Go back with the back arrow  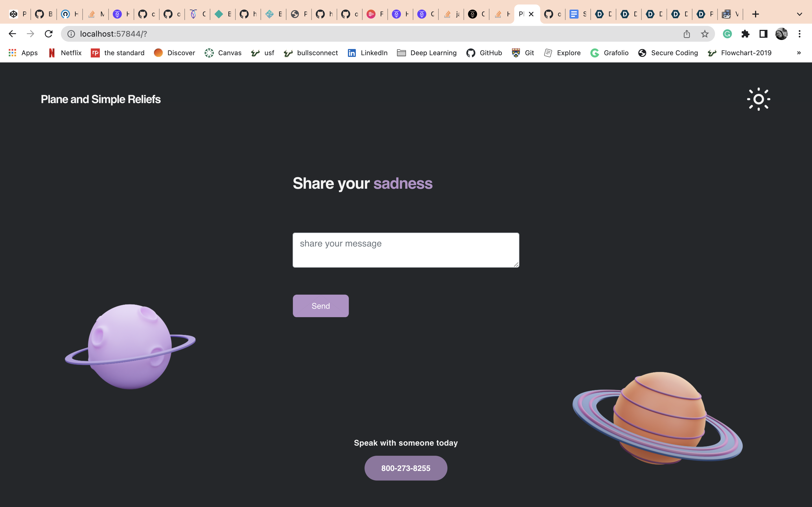point(12,34)
